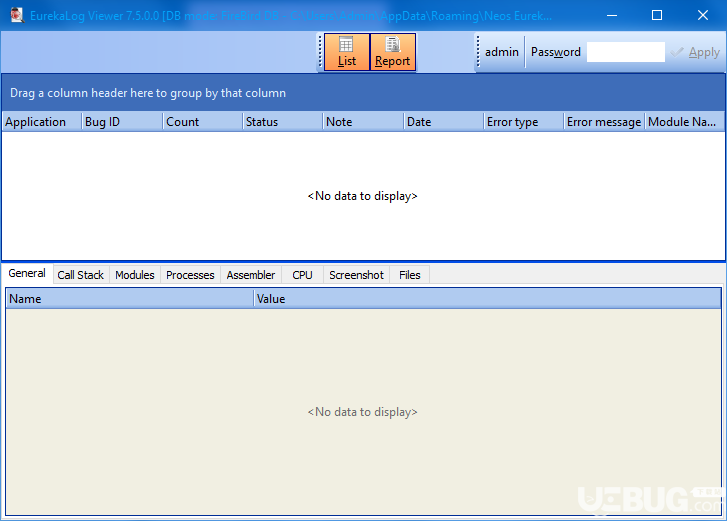The image size is (727, 521).
Task: Switch to the Screenshot tab
Action: pyautogui.click(x=357, y=275)
